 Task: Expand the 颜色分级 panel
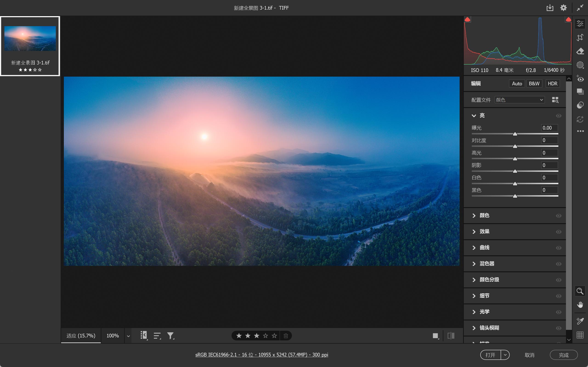tap(489, 280)
